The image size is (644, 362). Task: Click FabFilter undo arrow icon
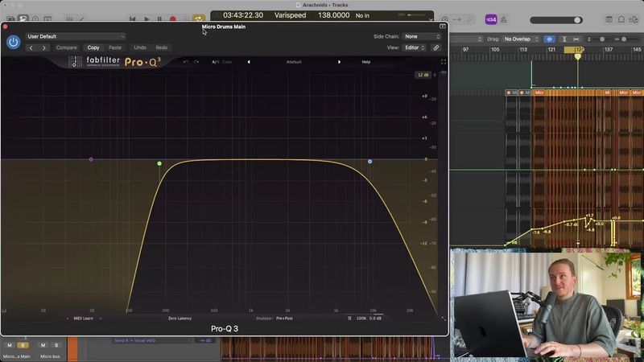(x=186, y=62)
